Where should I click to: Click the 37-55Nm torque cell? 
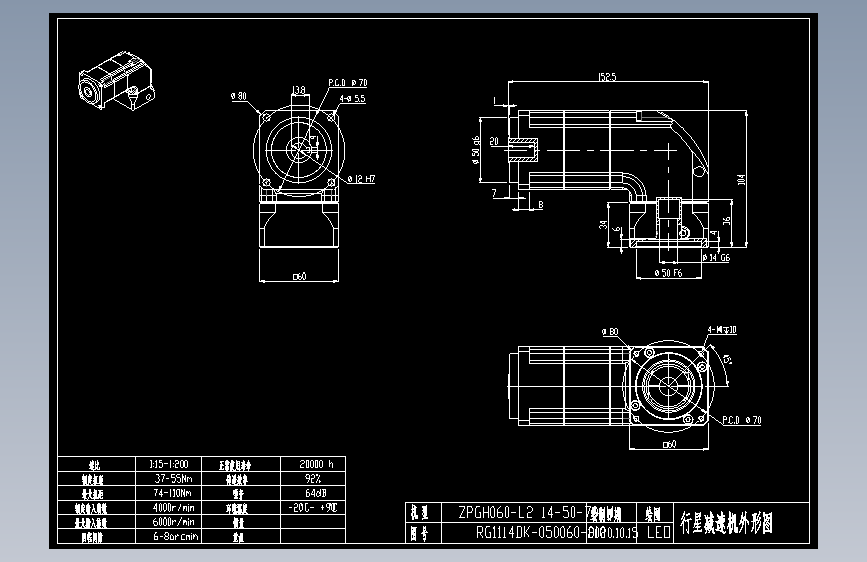tap(169, 478)
